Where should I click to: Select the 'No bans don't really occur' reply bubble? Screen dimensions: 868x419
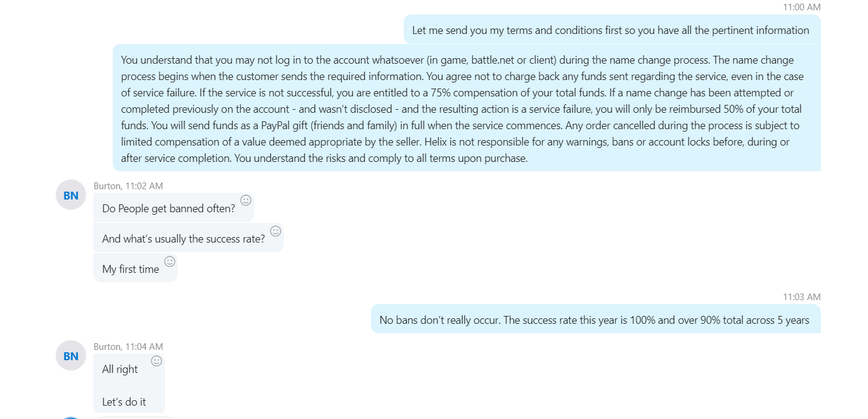[x=596, y=320]
